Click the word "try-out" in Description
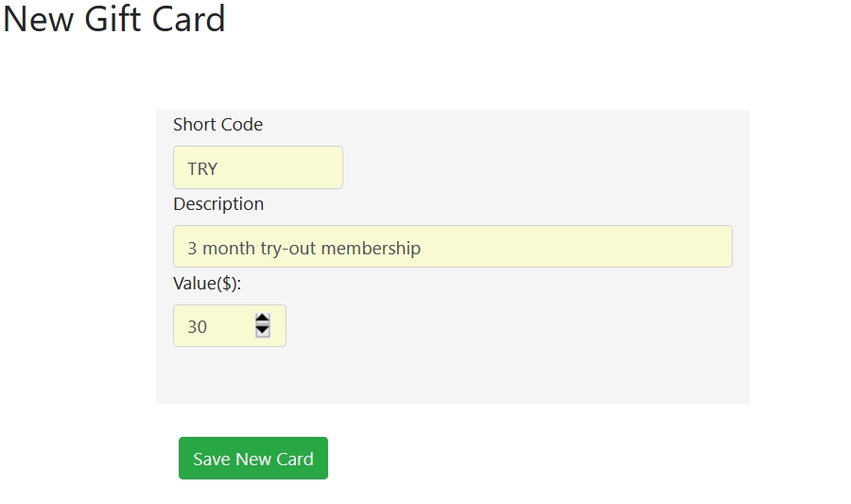The width and height of the screenshot is (851, 504). (x=288, y=249)
